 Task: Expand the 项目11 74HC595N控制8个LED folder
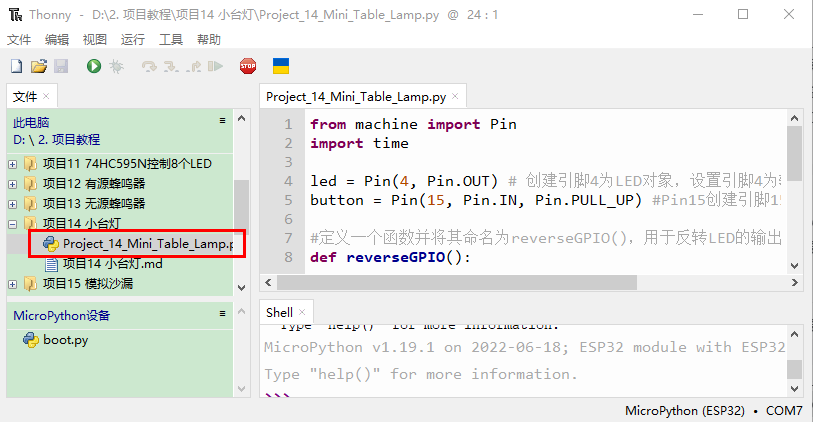click(12, 163)
